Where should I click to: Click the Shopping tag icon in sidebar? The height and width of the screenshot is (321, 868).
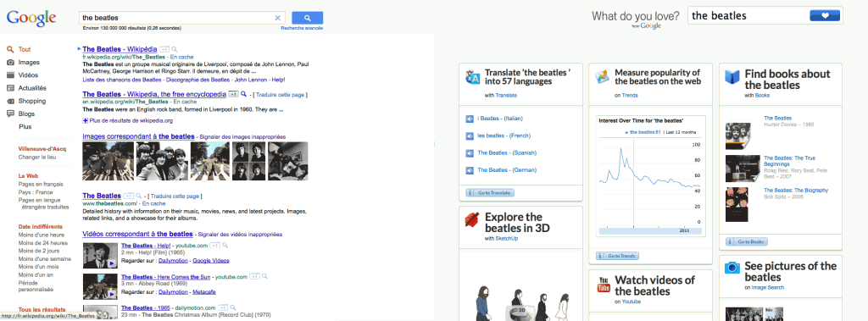10,101
